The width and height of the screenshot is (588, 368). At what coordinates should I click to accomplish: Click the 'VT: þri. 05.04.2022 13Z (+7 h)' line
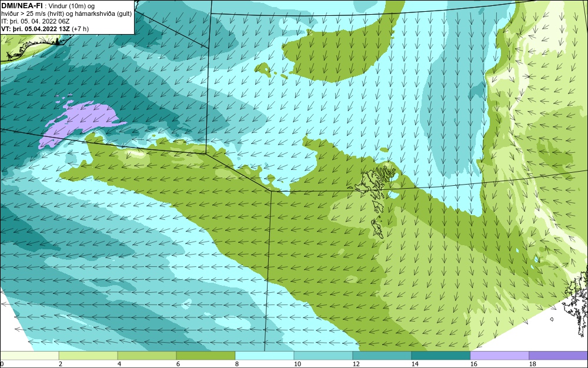pos(45,29)
